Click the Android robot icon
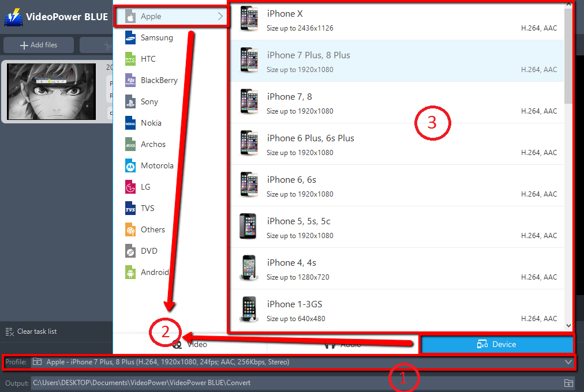584x392 pixels. click(130, 272)
